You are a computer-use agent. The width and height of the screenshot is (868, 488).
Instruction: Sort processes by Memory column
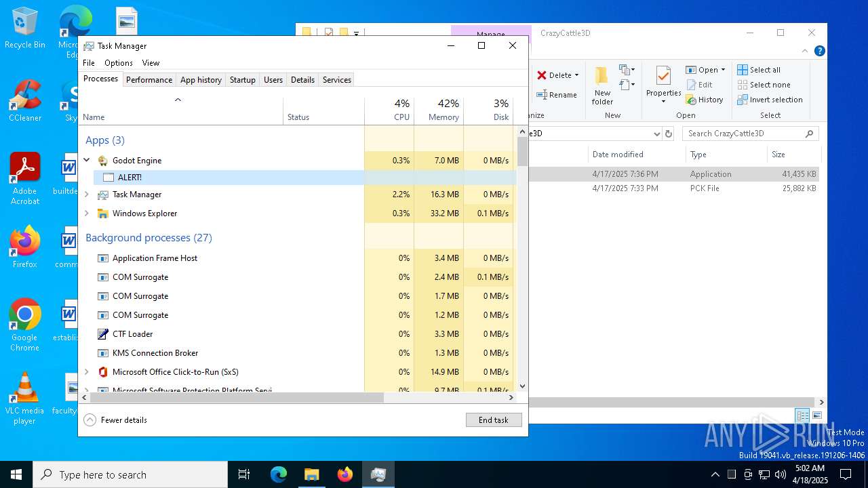[x=439, y=110]
